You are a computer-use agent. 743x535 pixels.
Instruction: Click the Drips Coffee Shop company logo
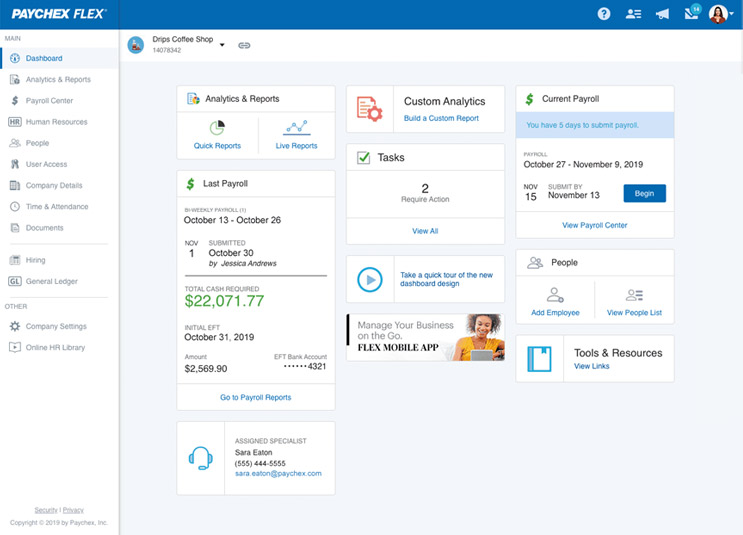click(x=136, y=45)
